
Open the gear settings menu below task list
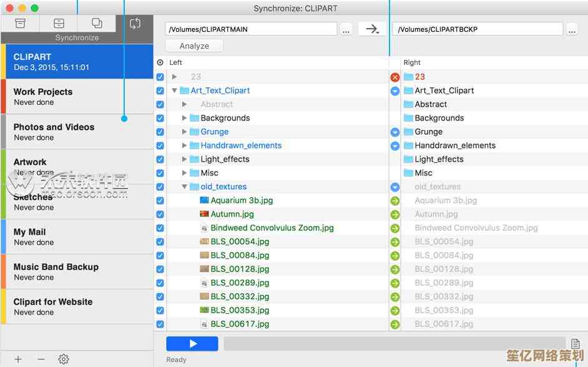63,359
